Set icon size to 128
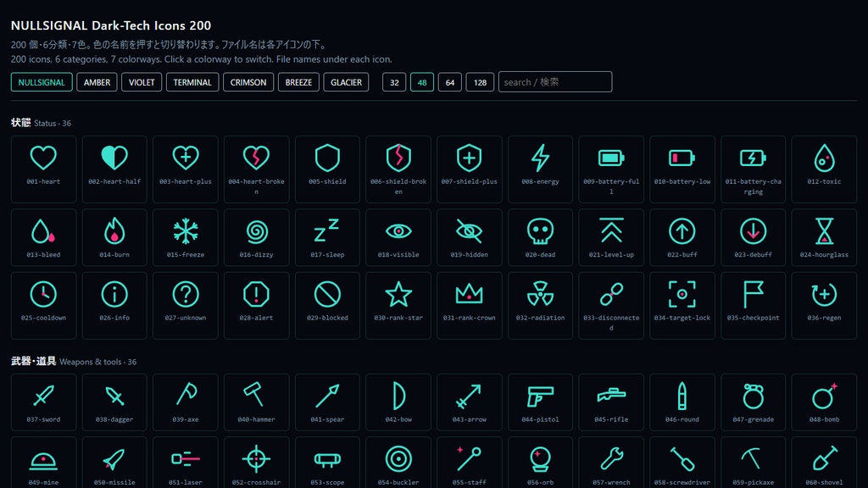The image size is (868, 488). 480,82
